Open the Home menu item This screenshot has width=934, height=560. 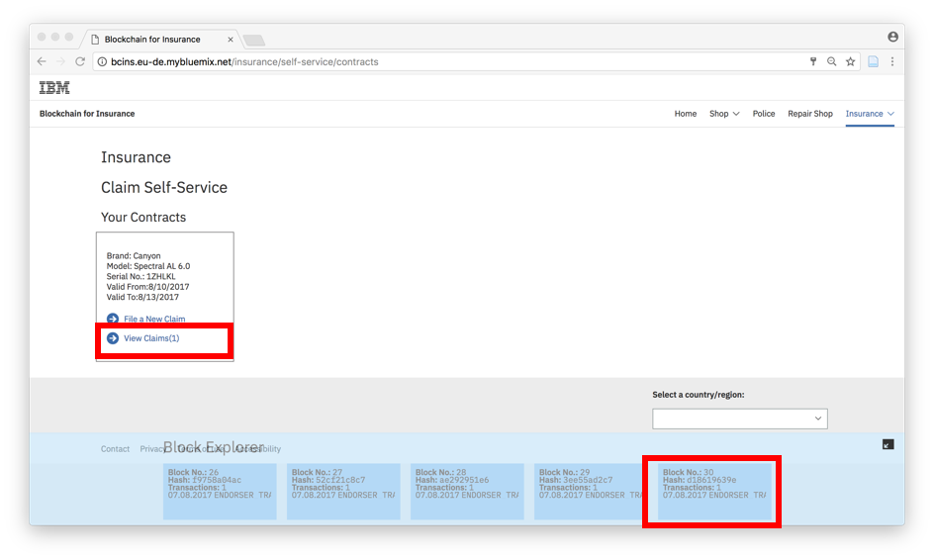point(685,114)
